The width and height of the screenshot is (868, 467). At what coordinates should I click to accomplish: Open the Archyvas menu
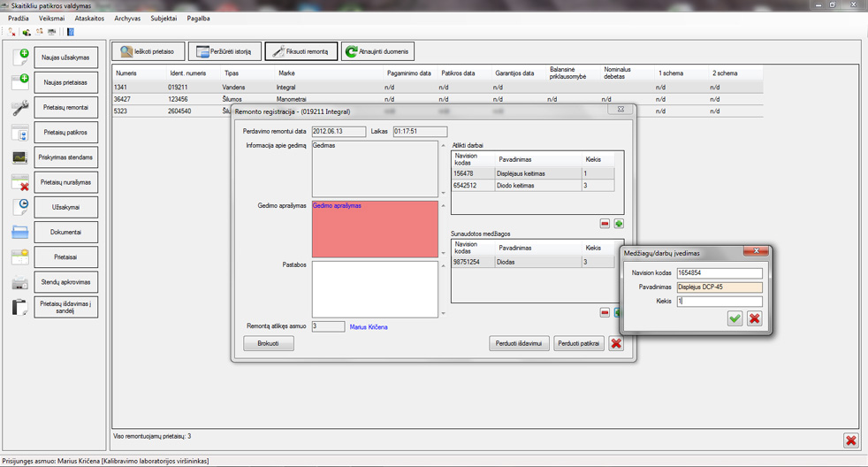pos(127,19)
